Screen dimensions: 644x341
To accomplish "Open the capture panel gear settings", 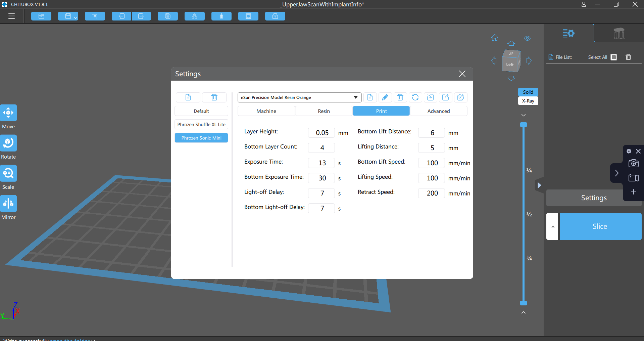I will [x=629, y=151].
